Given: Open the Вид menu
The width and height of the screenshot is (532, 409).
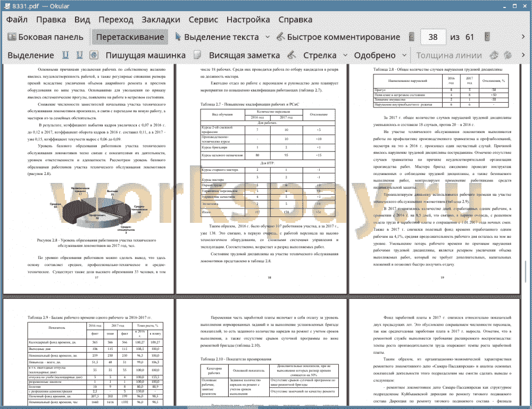Looking at the screenshot, I should pyautogui.click(x=82, y=20).
